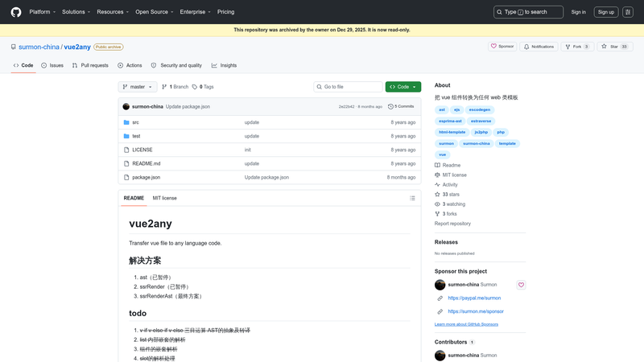
Task: Open the Readme link in About
Action: (x=448, y=165)
